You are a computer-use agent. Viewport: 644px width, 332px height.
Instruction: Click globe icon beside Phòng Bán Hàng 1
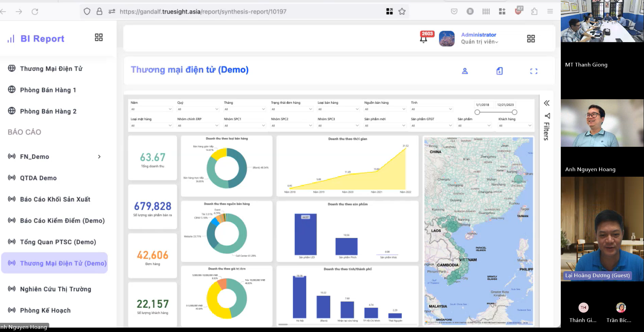pyautogui.click(x=12, y=89)
